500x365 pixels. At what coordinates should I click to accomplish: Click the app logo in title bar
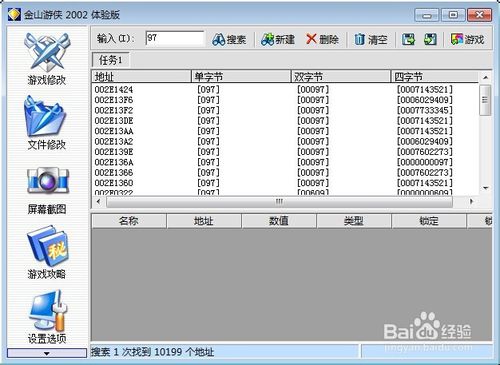(14, 15)
